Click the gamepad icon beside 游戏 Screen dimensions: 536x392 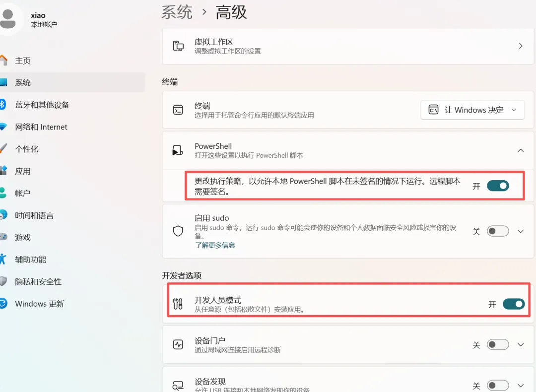[x=3, y=237]
